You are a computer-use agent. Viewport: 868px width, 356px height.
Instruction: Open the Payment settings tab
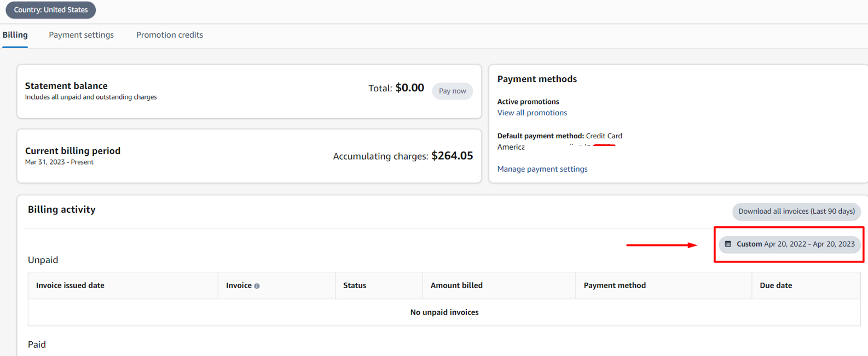click(x=81, y=35)
